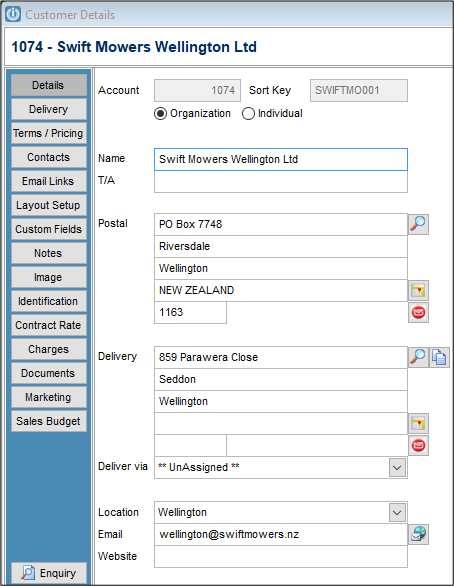Image resolution: width=454 pixels, height=586 pixels.
Task: Click the Website input field
Action: tap(281, 556)
